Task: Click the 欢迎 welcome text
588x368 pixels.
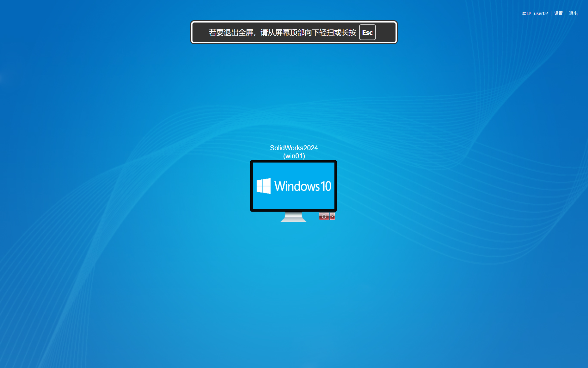Action: 526,13
